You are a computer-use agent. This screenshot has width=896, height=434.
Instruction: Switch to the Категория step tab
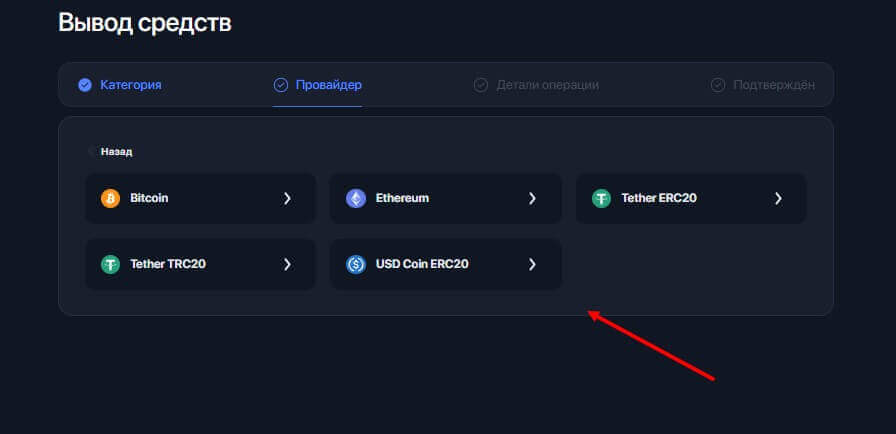(x=130, y=85)
